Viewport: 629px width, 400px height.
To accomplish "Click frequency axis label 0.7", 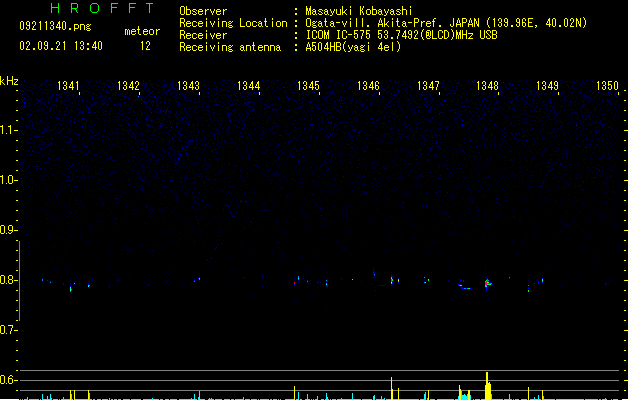I will point(8,330).
